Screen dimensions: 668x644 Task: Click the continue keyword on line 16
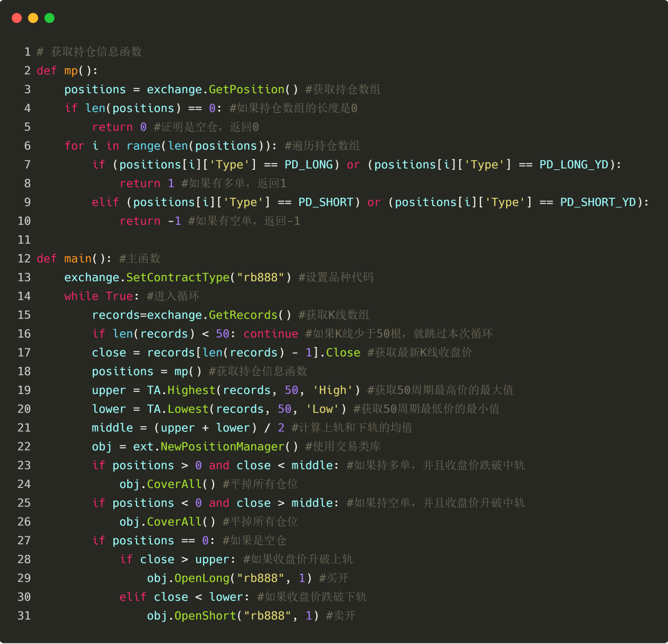(x=271, y=334)
